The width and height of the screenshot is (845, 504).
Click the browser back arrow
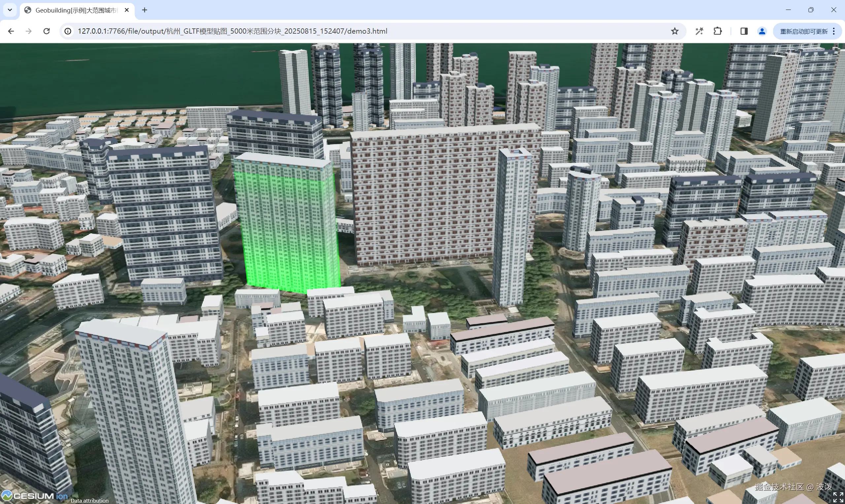tap(11, 31)
